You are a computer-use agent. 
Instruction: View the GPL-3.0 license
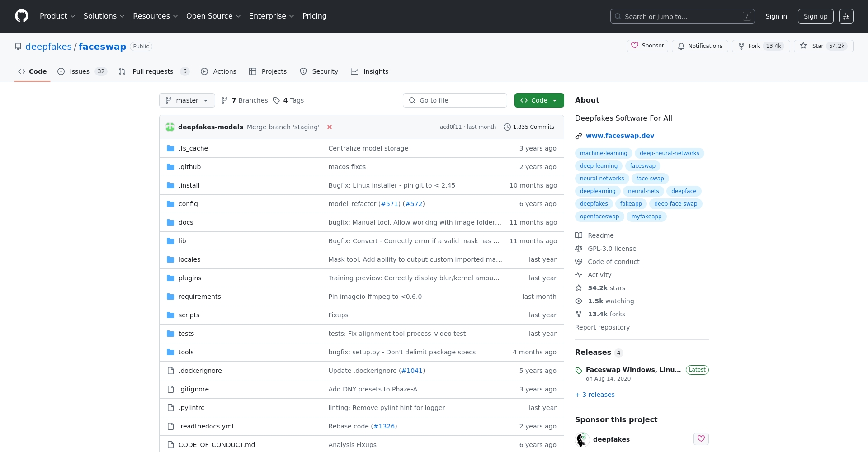(606, 249)
